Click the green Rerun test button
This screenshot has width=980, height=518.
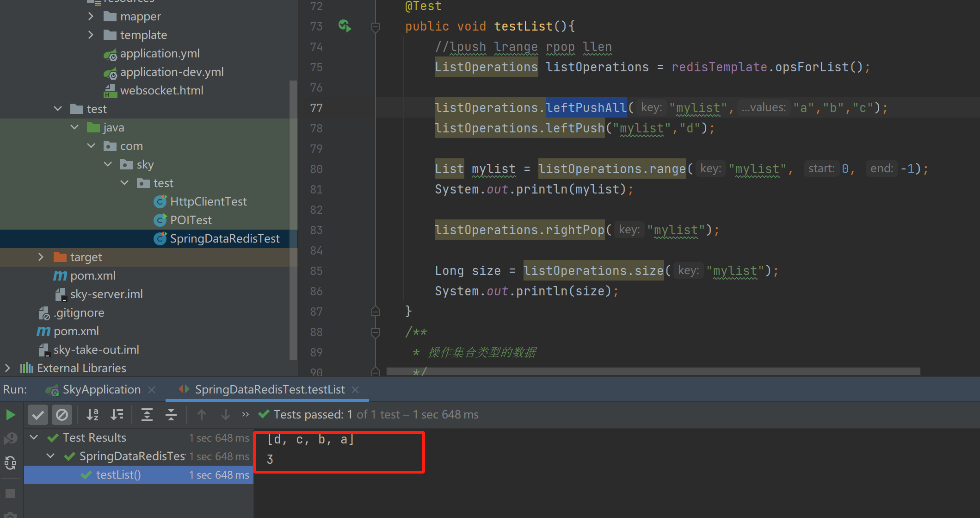click(10, 415)
